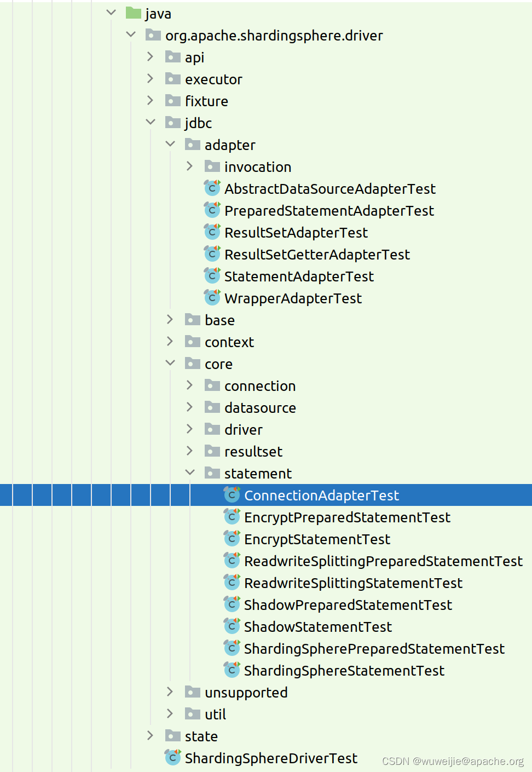
Task: Click the StatementAdapterTest class icon
Action: click(212, 276)
